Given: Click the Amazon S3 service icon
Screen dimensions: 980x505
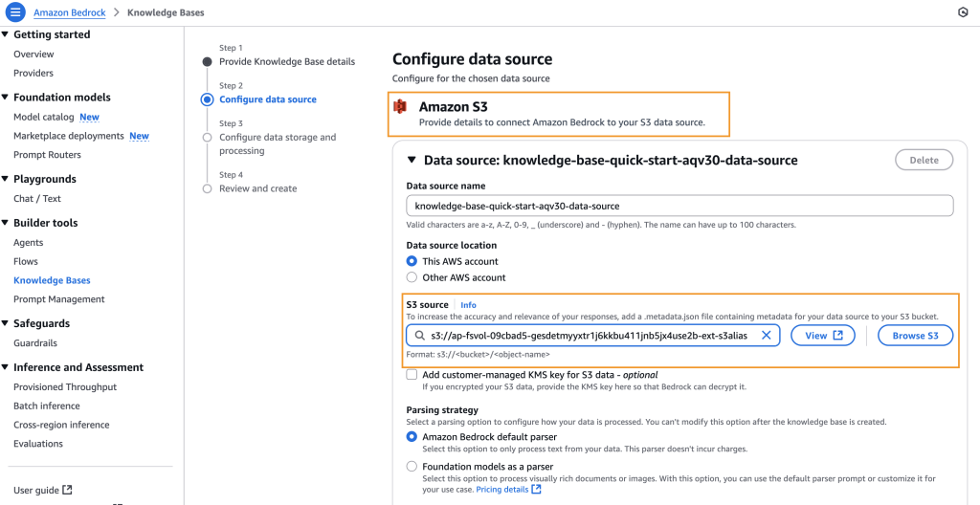Looking at the screenshot, I should tap(401, 106).
